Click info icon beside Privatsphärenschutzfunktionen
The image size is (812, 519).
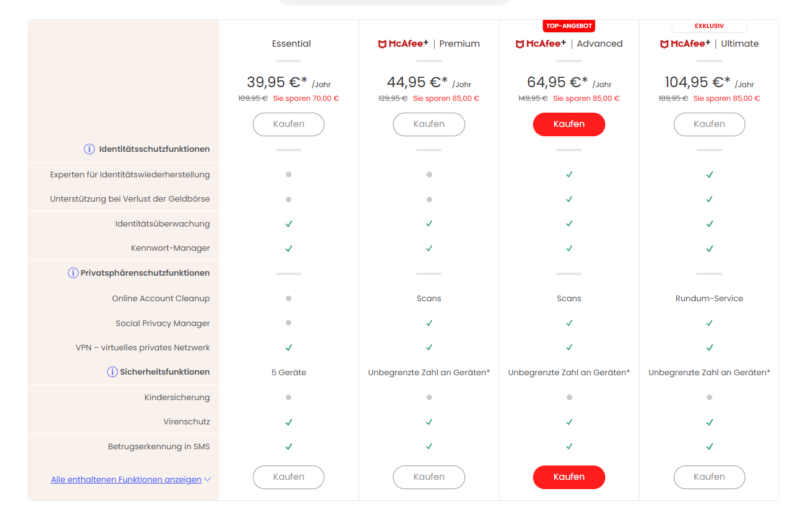point(73,273)
